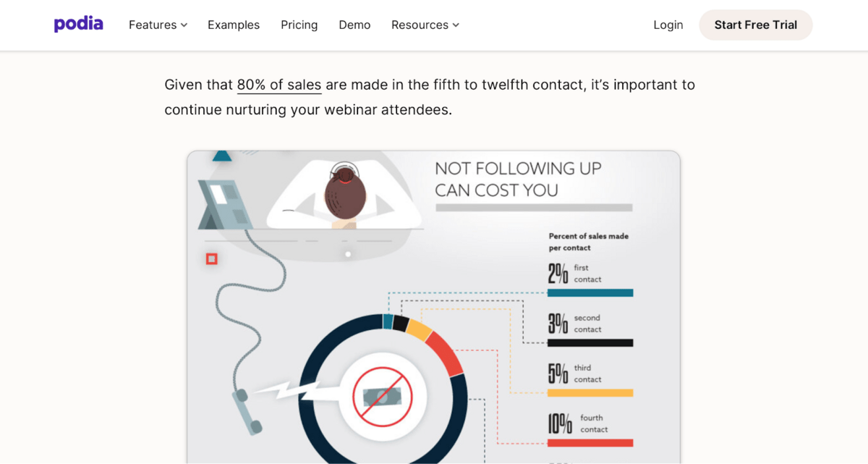
Task: Follow the "80% of sales" hyperlink
Action: click(x=279, y=85)
